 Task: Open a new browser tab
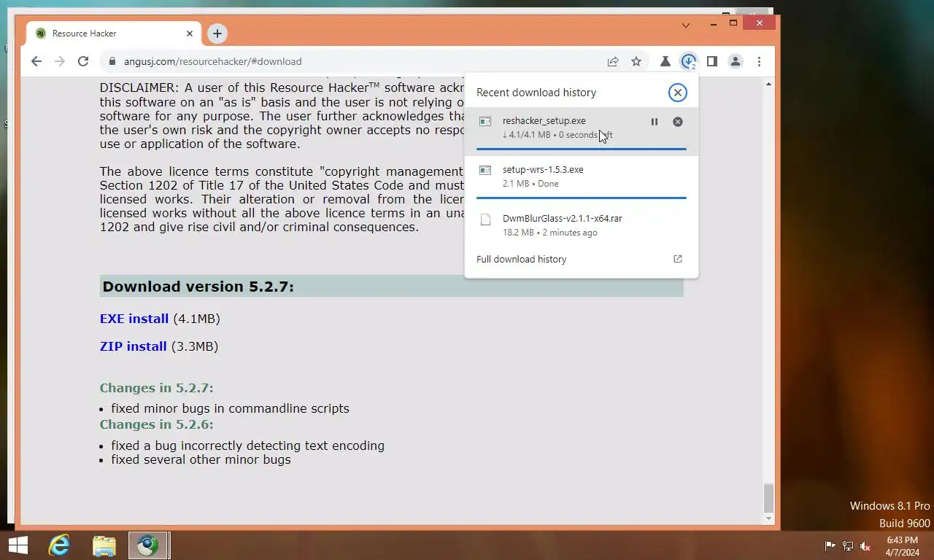(x=217, y=34)
